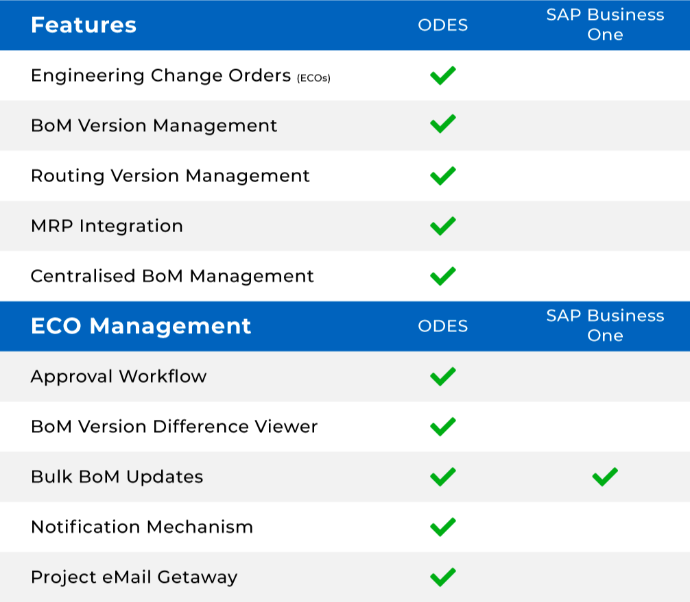Click the ODES checkmark for Engineering Change Orders

coord(443,75)
